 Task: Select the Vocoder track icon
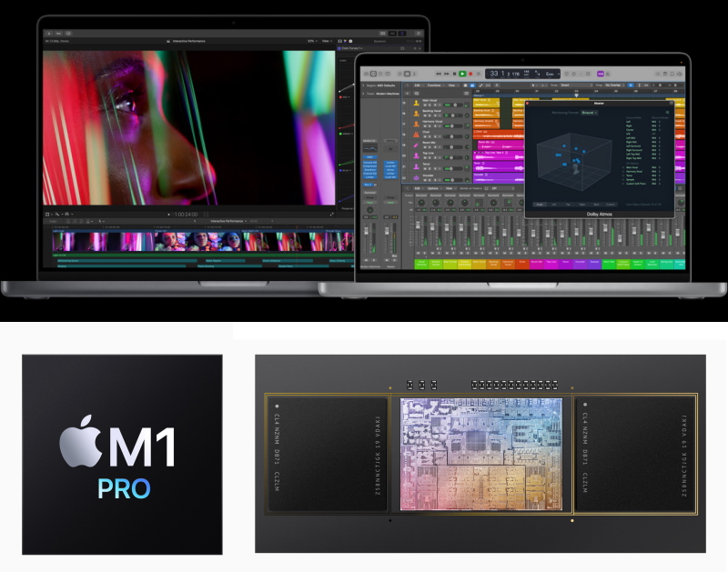tap(417, 177)
